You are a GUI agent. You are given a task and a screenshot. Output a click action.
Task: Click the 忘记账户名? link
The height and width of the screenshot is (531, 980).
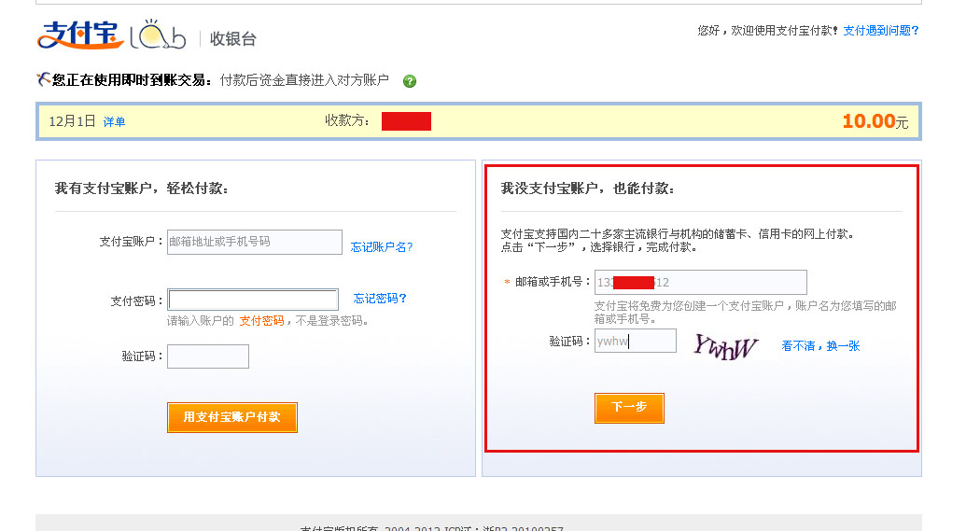click(381, 246)
